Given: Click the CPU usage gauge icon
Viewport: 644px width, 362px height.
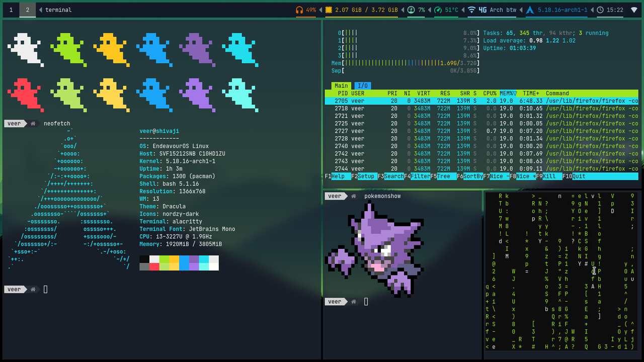Looking at the screenshot, I should pos(411,10).
